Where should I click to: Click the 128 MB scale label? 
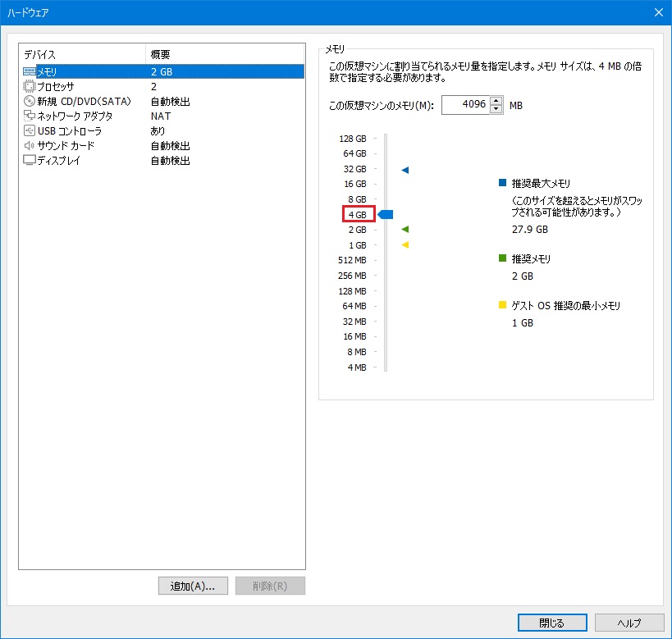point(352,291)
